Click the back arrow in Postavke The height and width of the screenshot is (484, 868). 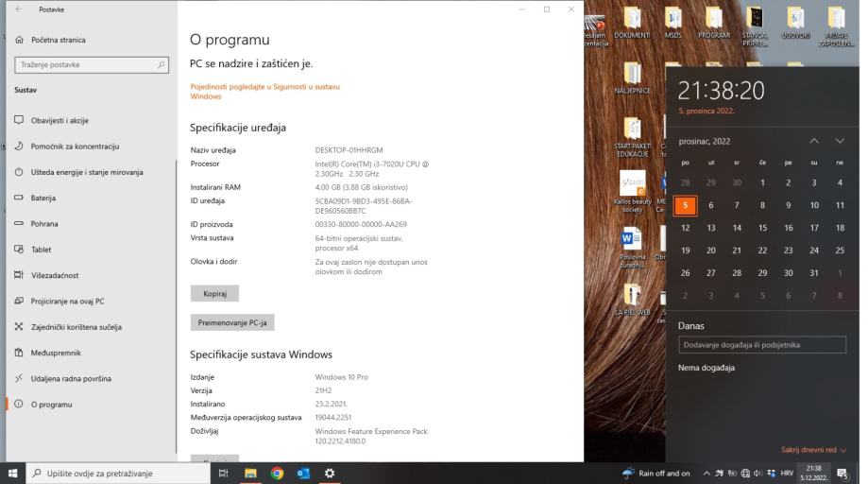point(19,9)
